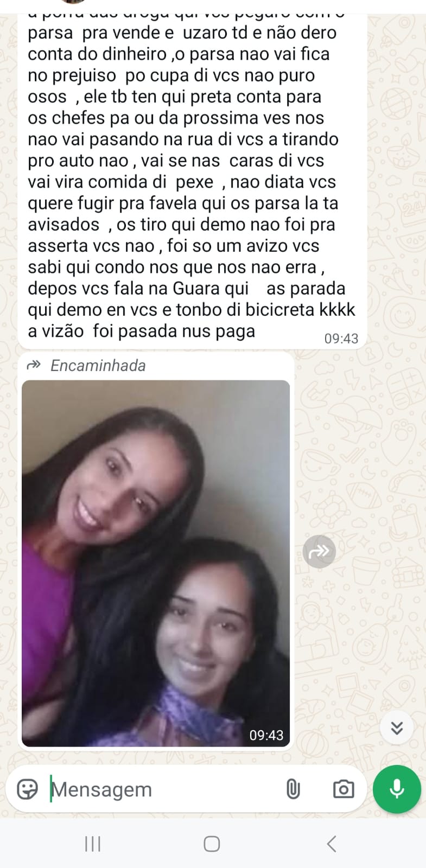The image size is (426, 868).
Task: Tap the Encaminhada forwarded label
Action: coord(98,365)
